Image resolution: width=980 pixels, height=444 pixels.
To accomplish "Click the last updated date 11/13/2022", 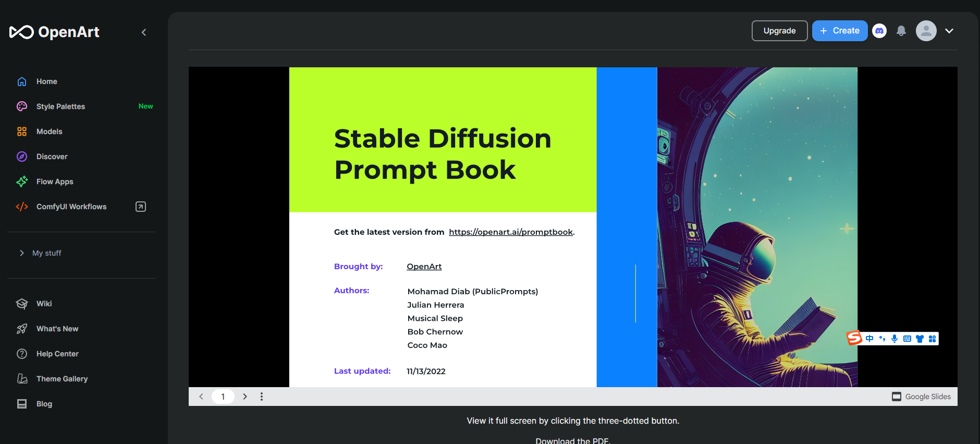I will (x=426, y=371).
